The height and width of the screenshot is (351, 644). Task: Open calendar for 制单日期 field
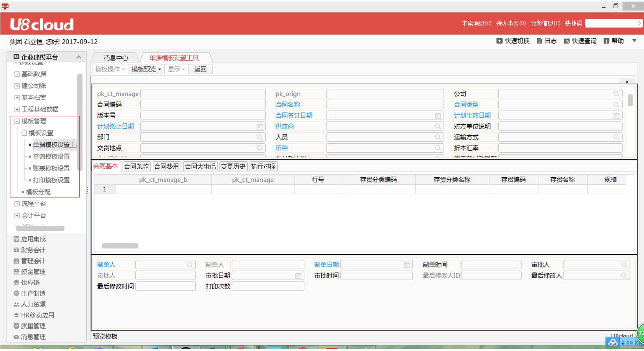[x=407, y=265]
